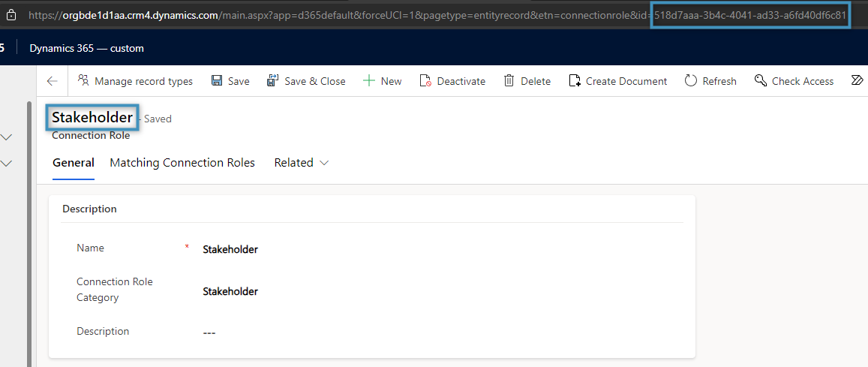Viewport: 868px width, 367px height.
Task: Click the Save floppy disk icon
Action: 217,81
